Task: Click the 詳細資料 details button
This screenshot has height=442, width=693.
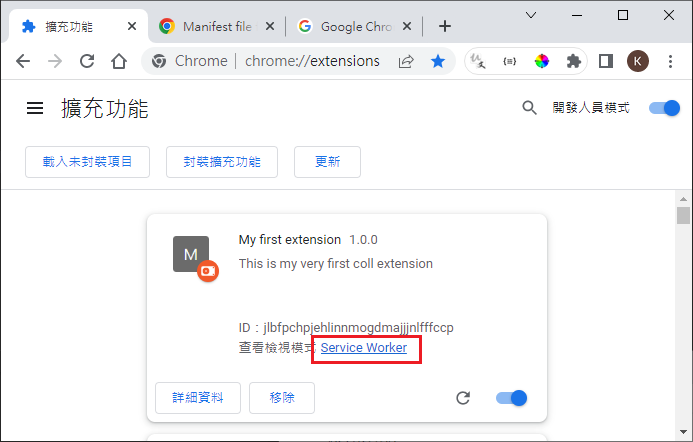Action: [198, 398]
